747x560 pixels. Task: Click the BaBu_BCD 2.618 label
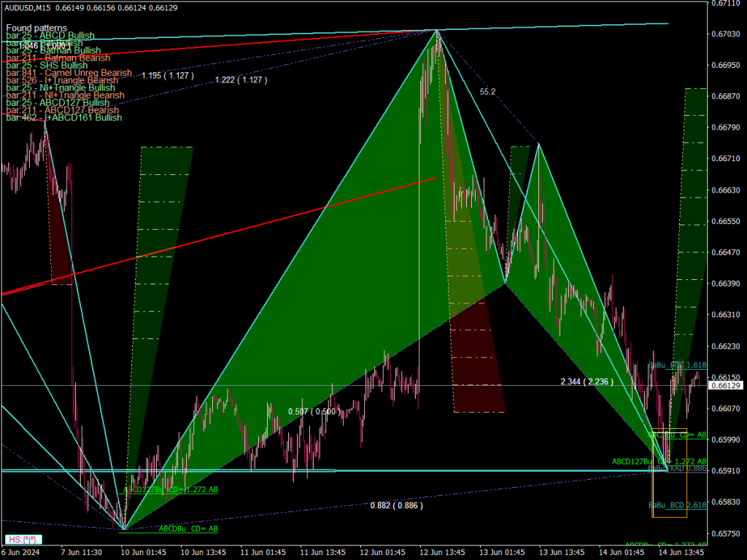[676, 505]
